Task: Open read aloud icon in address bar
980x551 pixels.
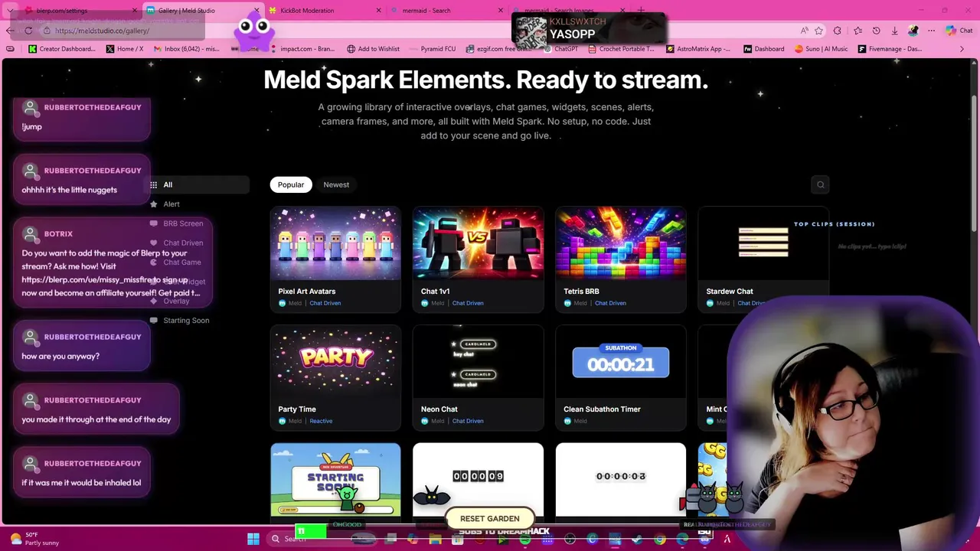Action: click(x=804, y=31)
